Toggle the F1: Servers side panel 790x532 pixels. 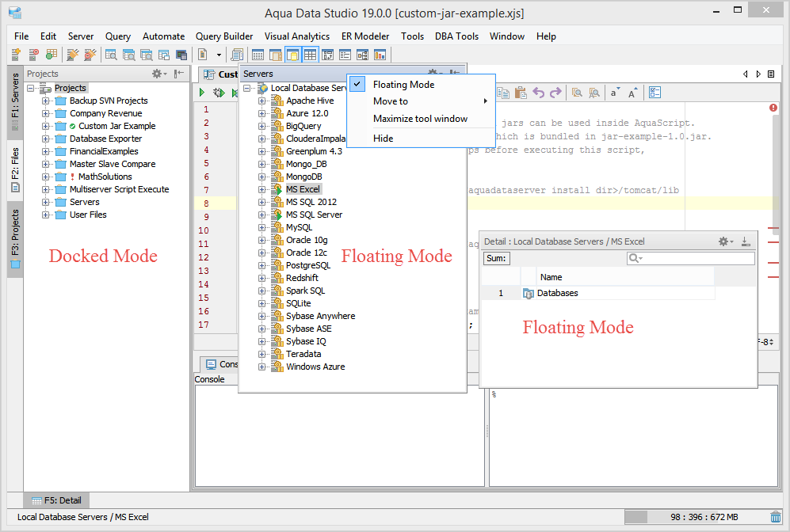[15, 99]
